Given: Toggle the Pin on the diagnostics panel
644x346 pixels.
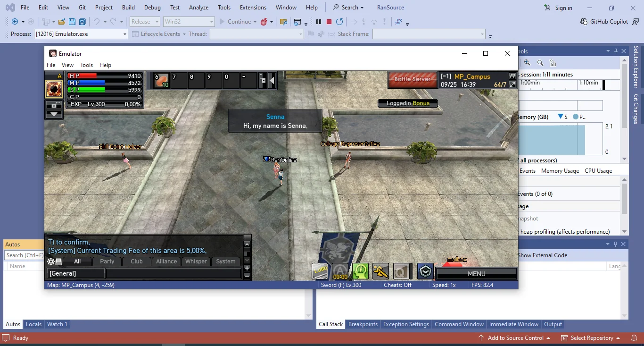Looking at the screenshot, I should click(615, 51).
